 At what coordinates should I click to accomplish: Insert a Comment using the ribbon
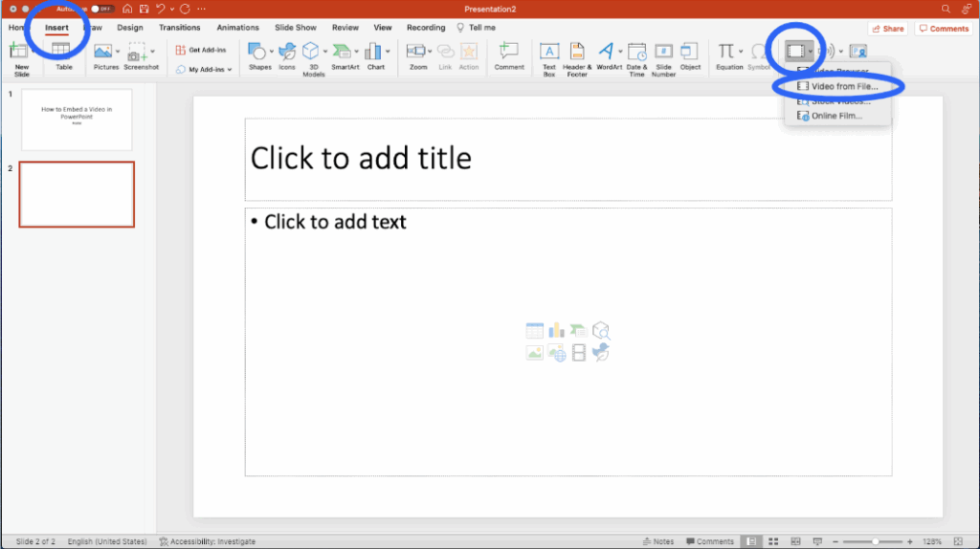(509, 55)
